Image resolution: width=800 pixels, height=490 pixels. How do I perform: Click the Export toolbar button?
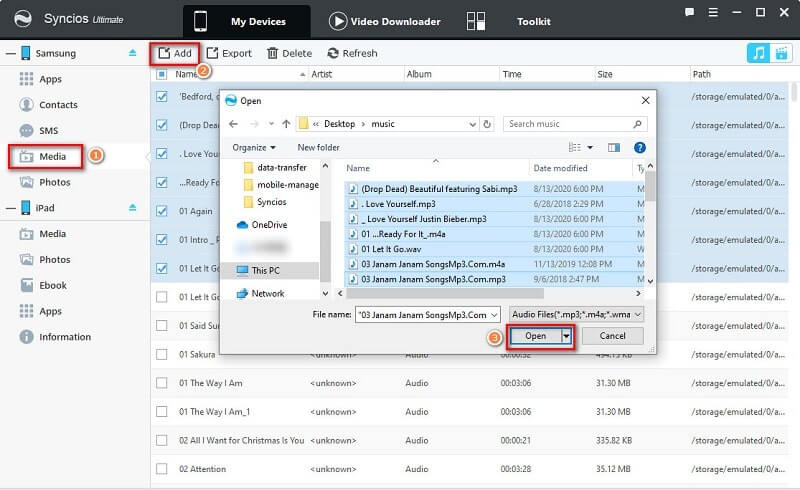tap(229, 53)
